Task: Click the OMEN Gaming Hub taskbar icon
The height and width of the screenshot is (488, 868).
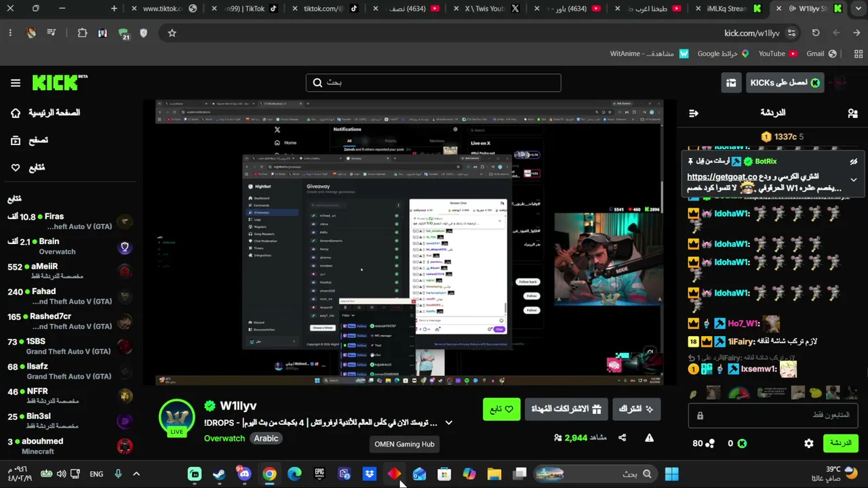Action: [x=394, y=474]
